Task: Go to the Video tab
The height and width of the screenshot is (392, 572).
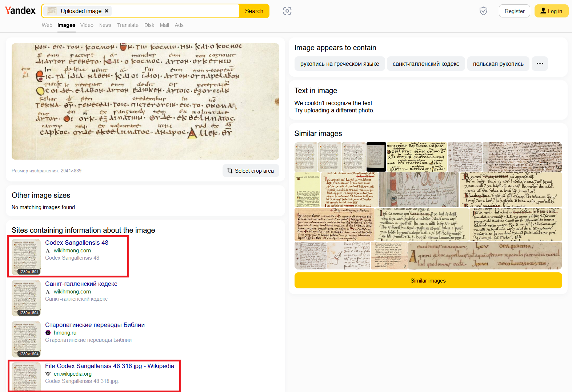Action: click(87, 25)
